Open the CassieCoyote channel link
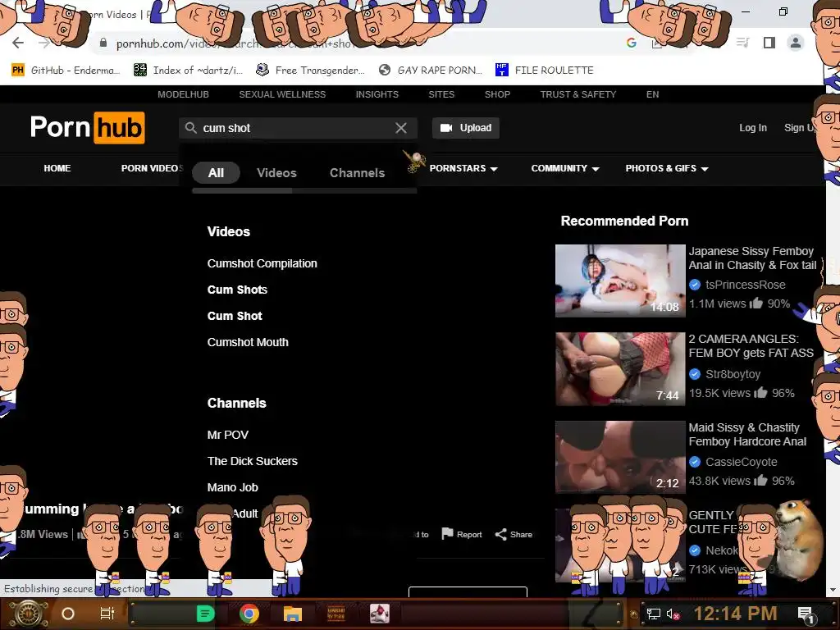Viewport: 840px width, 630px height. tap(742, 462)
